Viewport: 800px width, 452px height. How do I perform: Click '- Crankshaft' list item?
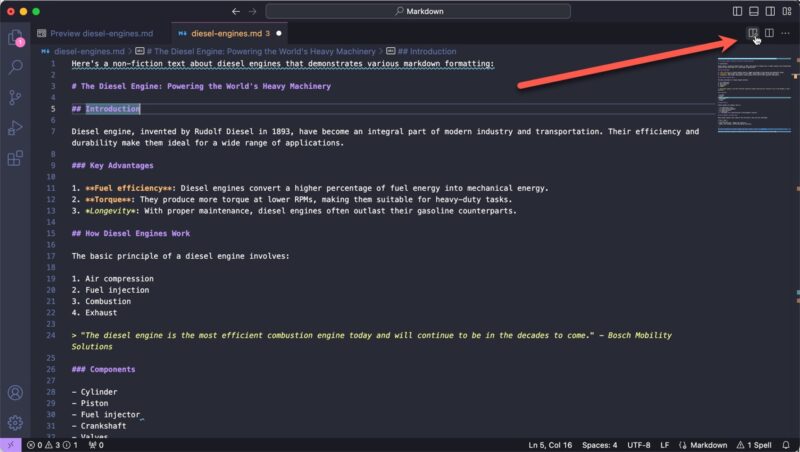tap(98, 426)
